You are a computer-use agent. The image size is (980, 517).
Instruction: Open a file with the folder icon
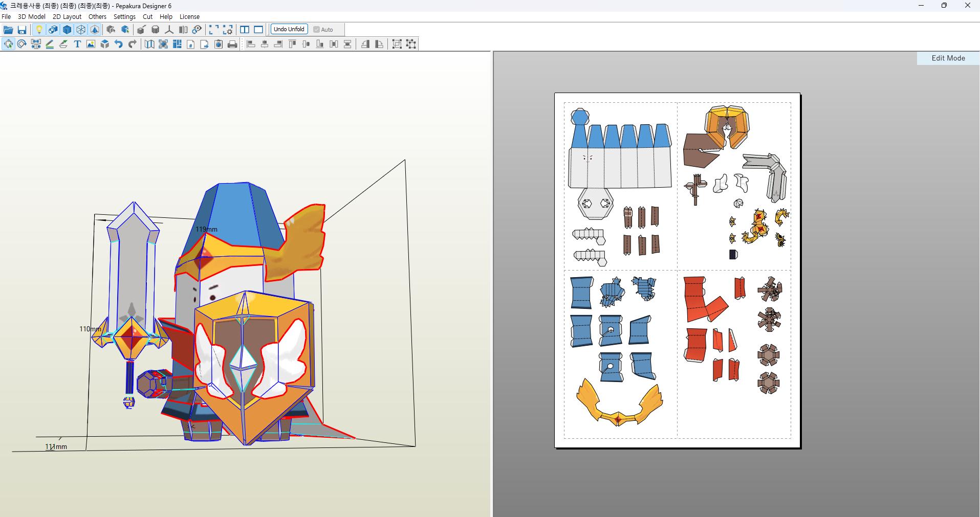click(8, 30)
